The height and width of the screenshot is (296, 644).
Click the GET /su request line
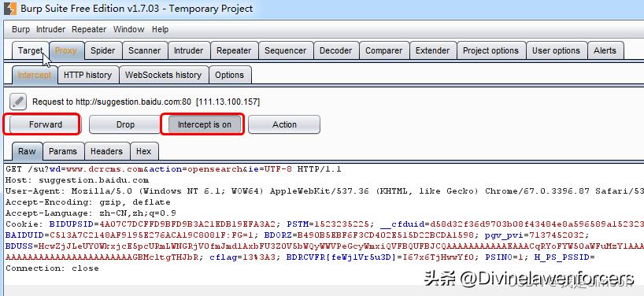173,169
